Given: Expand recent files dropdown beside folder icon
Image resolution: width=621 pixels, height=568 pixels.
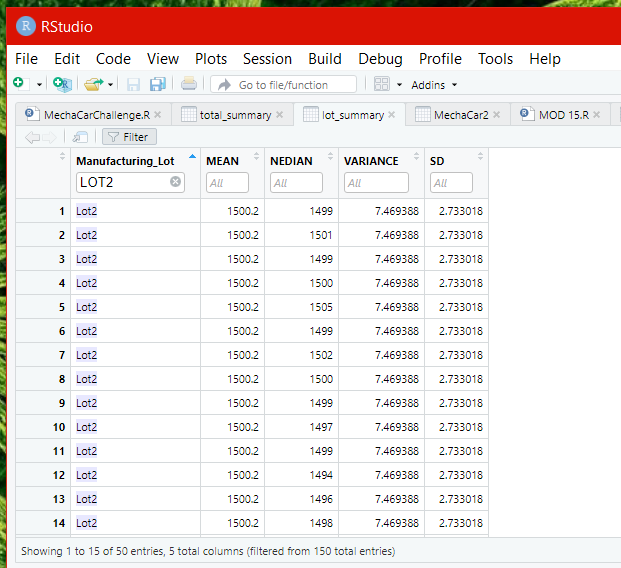Looking at the screenshot, I should point(110,85).
